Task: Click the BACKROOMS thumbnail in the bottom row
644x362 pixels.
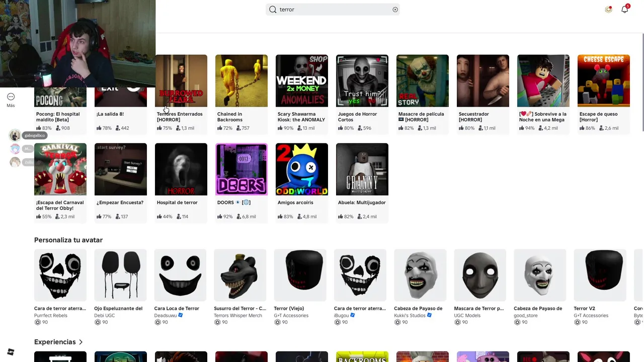Action: [x=362, y=356]
